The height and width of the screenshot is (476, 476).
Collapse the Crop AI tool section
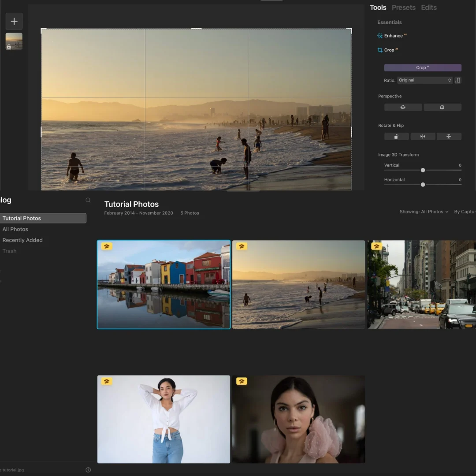[x=389, y=50]
